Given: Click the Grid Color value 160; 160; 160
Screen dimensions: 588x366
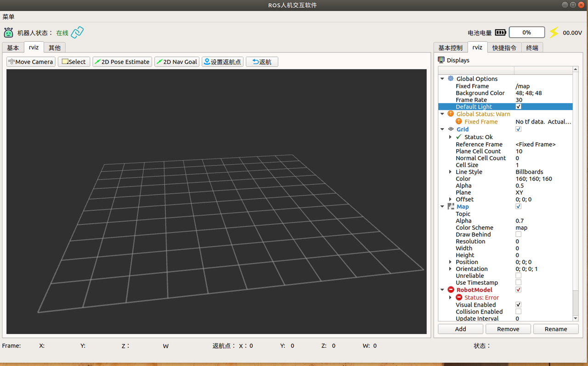Looking at the screenshot, I should point(534,179).
